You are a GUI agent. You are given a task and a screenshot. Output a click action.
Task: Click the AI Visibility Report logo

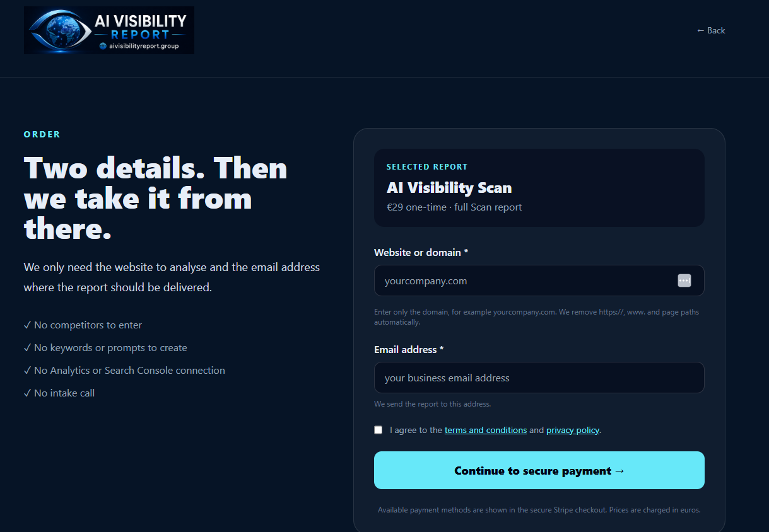pyautogui.click(x=109, y=30)
